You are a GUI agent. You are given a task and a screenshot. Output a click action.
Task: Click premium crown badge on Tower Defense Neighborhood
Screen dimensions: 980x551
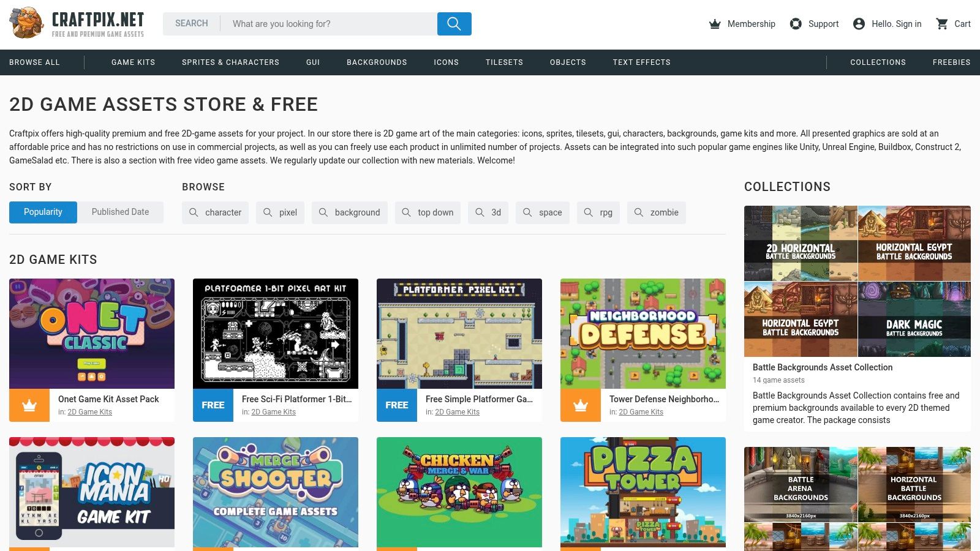click(581, 405)
